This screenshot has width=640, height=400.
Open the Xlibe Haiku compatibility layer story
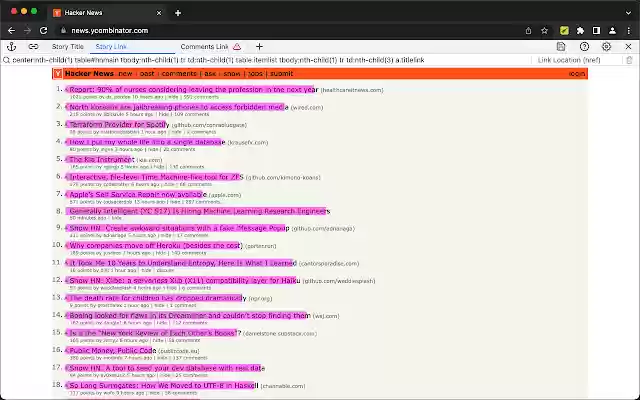tap(185, 281)
